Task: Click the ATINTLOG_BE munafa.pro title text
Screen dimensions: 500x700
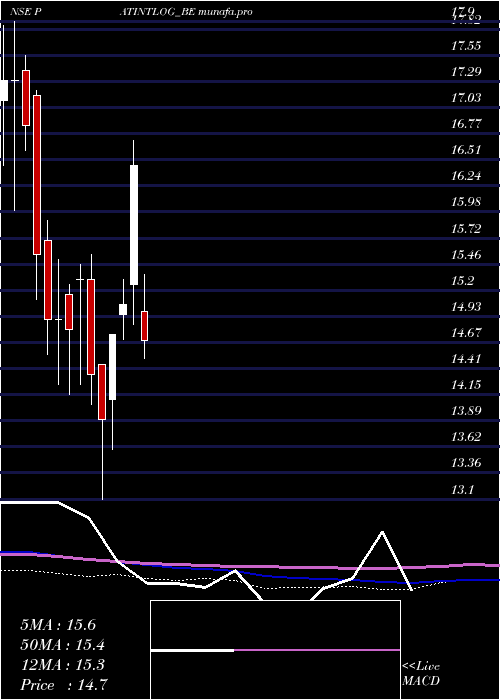Action: pyautogui.click(x=186, y=12)
